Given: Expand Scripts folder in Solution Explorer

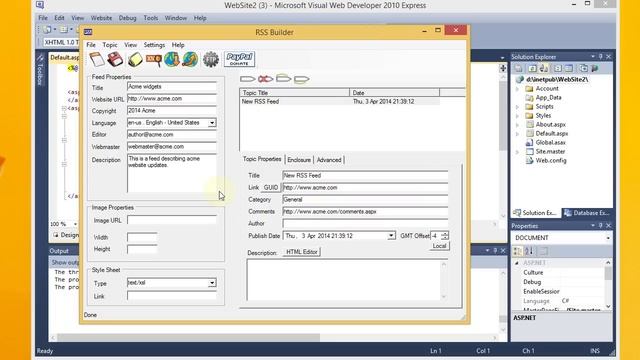Looking at the screenshot, I should tap(518, 107).
